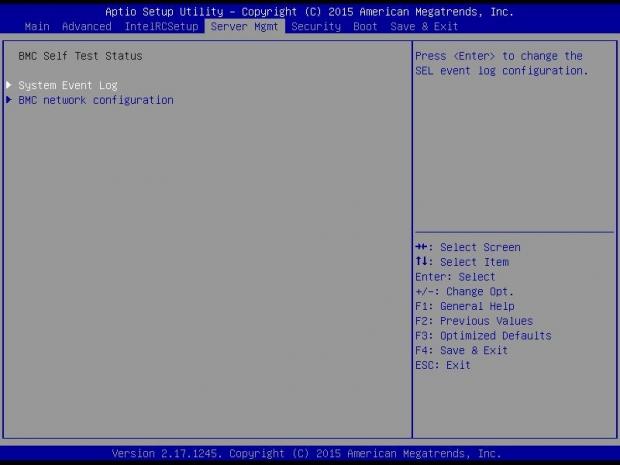
Task: Click the Select Screen arrows icon
Action: (x=422, y=247)
